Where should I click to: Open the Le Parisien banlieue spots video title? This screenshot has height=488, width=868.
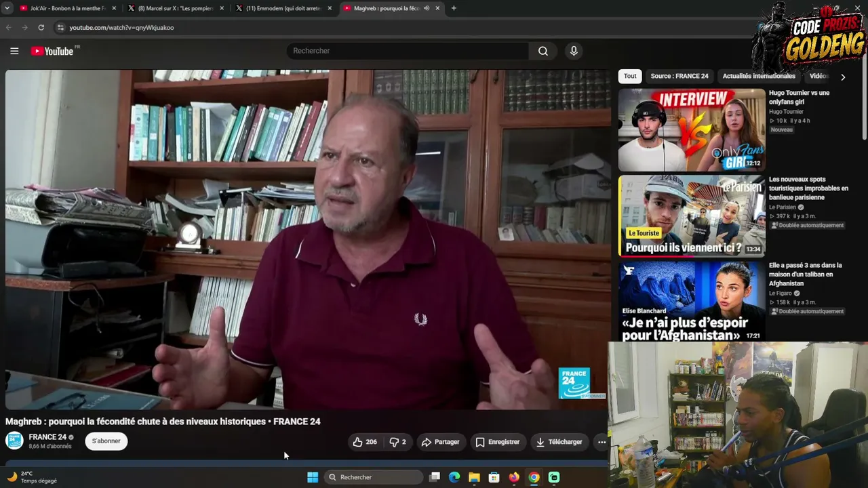(x=808, y=188)
